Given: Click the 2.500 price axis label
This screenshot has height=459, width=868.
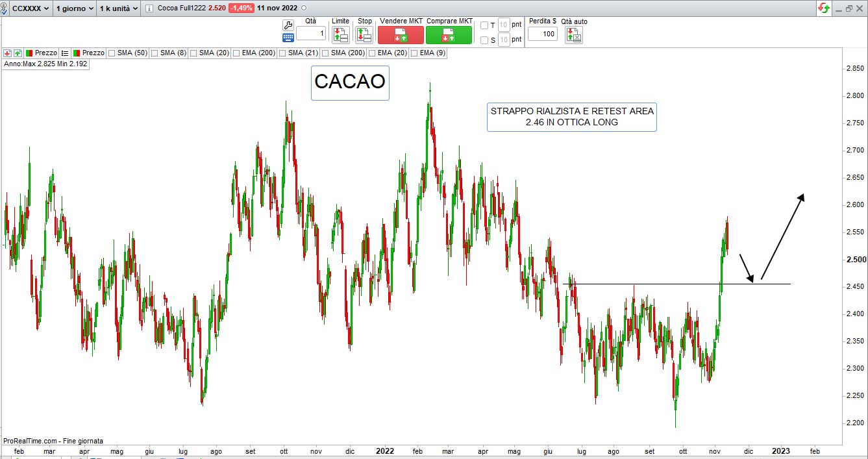Looking at the screenshot, I should (855, 259).
